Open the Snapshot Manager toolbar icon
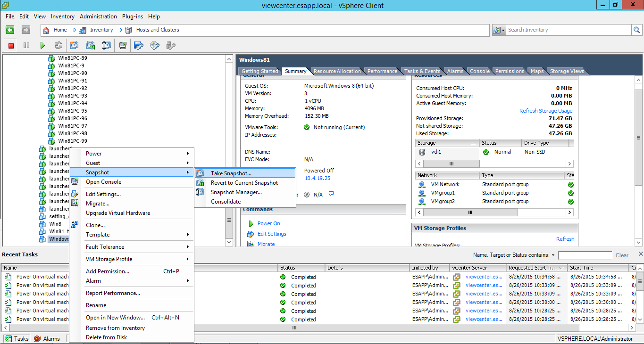The width and height of the screenshot is (644, 344). [x=107, y=46]
